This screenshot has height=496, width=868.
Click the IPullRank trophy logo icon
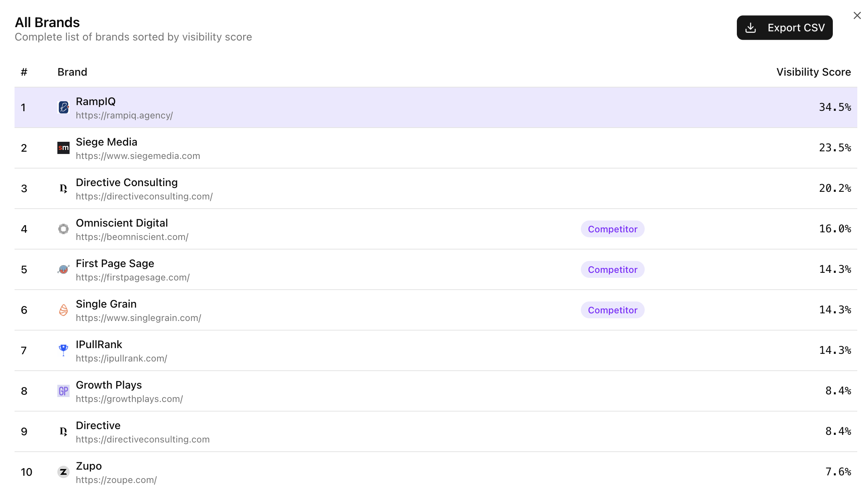[63, 350]
